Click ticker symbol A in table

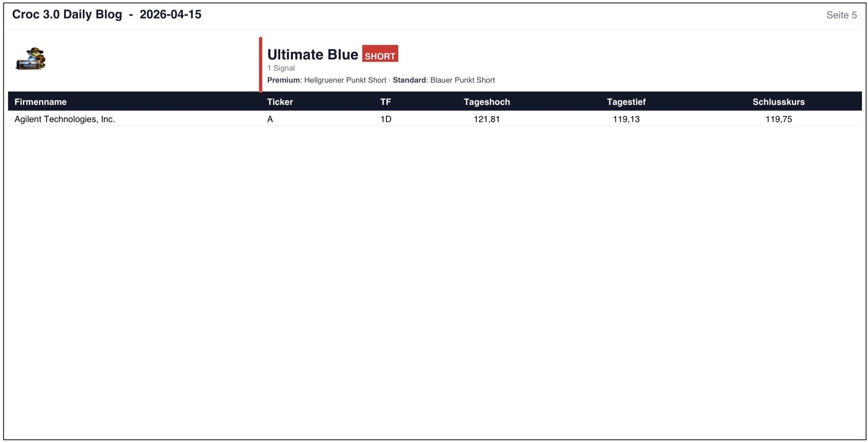[x=270, y=119]
